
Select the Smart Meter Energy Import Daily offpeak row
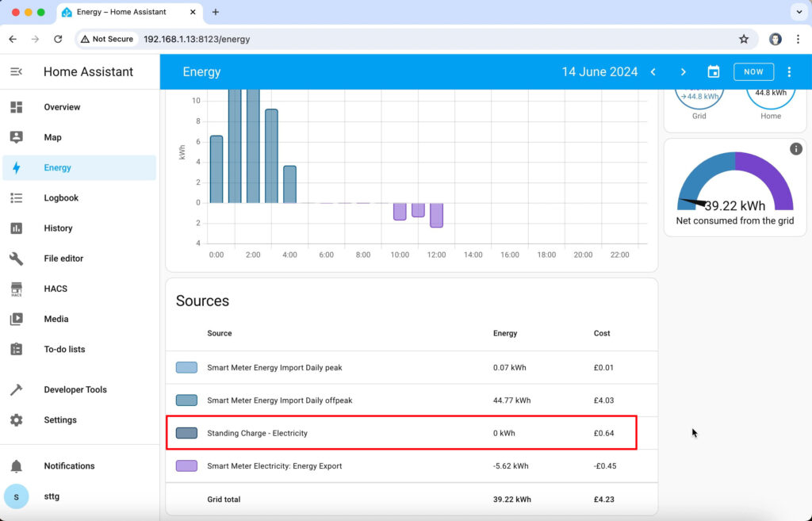click(412, 400)
